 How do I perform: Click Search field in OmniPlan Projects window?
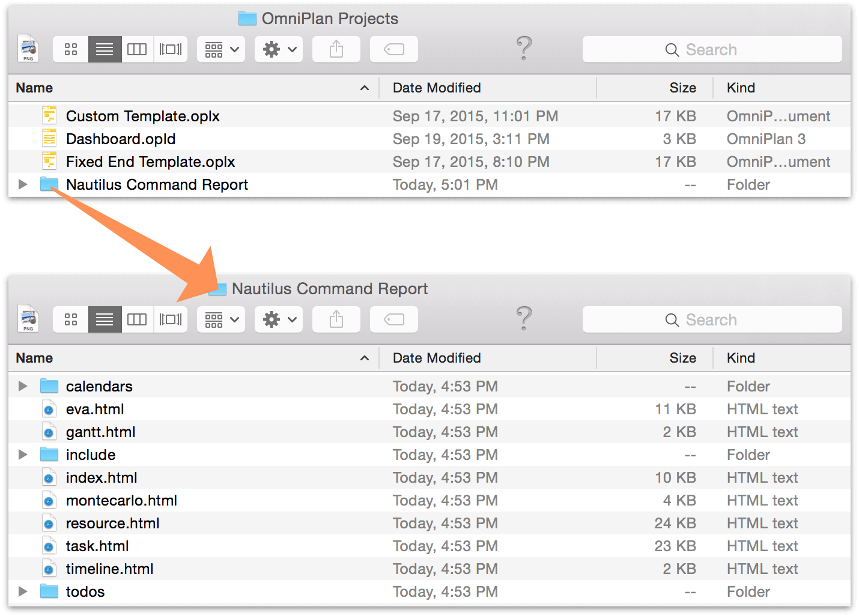pyautogui.click(x=712, y=49)
